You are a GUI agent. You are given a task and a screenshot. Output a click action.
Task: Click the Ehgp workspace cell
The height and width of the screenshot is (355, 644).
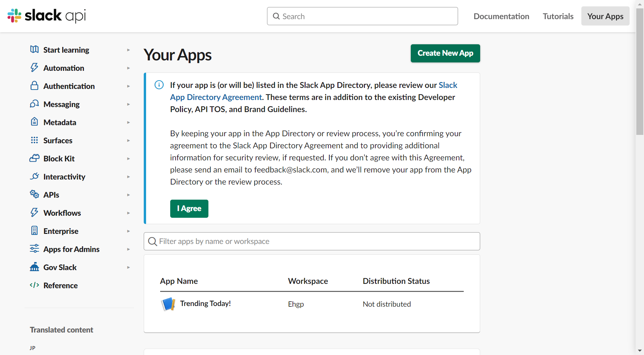(296, 304)
